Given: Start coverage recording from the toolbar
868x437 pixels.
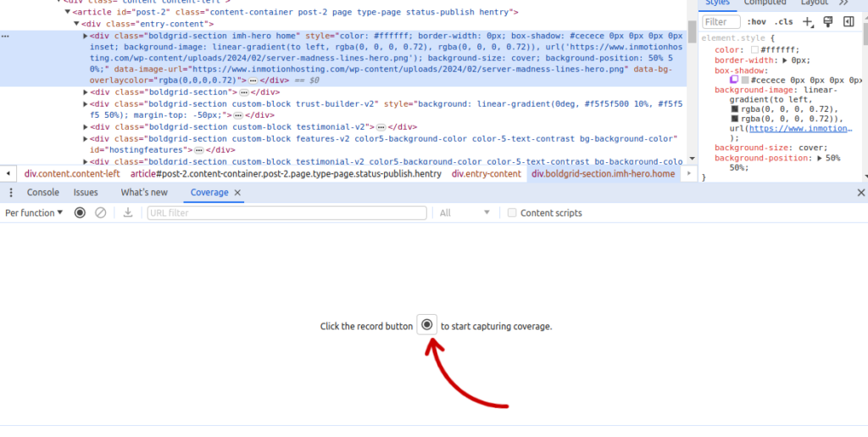Looking at the screenshot, I should [x=80, y=213].
